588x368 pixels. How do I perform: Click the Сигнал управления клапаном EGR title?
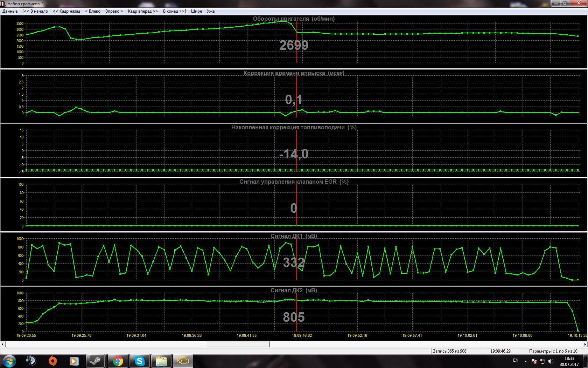pyautogui.click(x=294, y=182)
